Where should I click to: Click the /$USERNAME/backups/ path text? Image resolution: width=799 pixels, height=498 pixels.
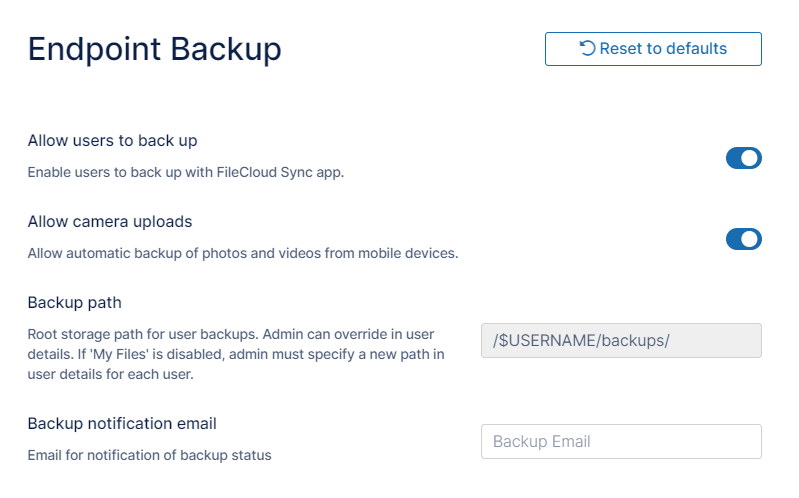(581, 340)
